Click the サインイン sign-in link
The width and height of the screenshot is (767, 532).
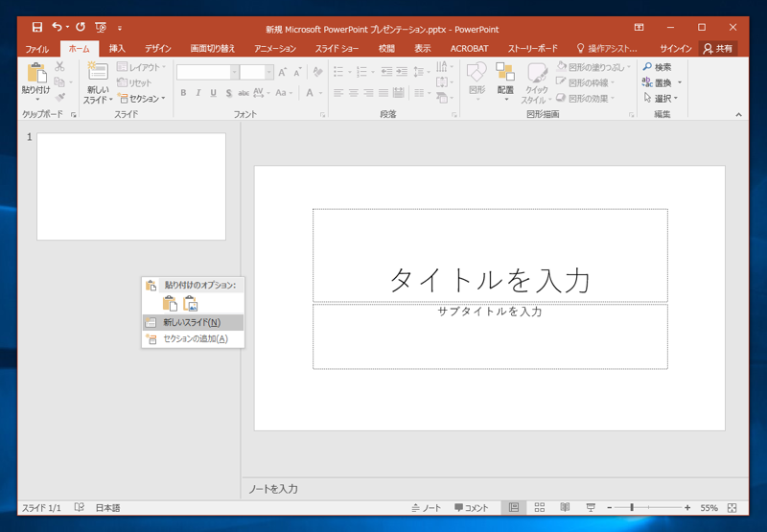click(675, 48)
